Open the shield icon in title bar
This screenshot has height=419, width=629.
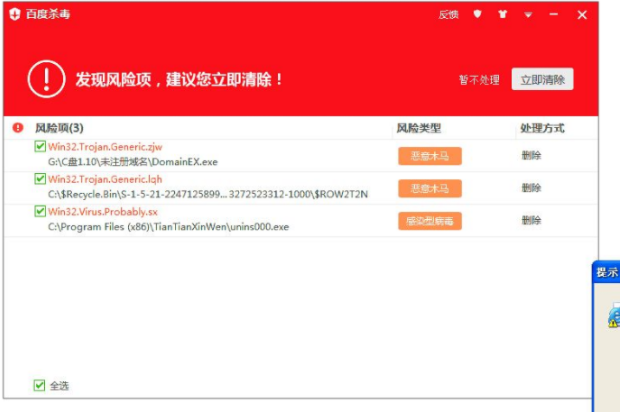tap(477, 15)
